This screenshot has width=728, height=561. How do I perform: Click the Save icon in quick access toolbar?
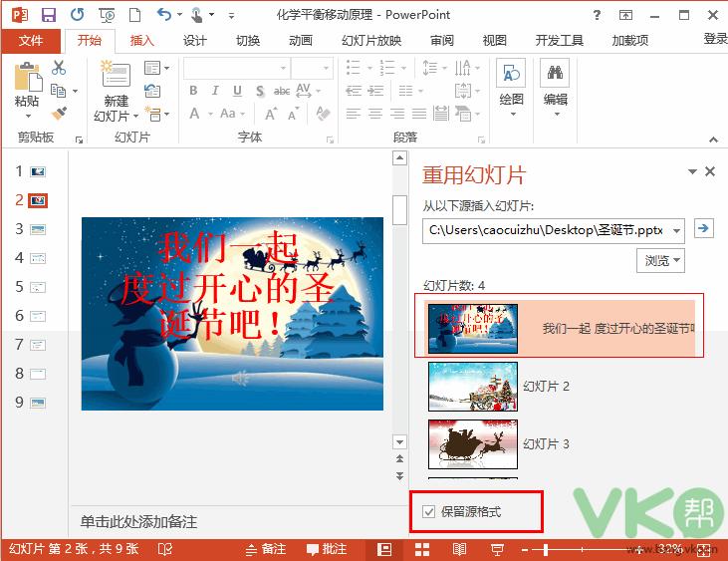[x=48, y=15]
